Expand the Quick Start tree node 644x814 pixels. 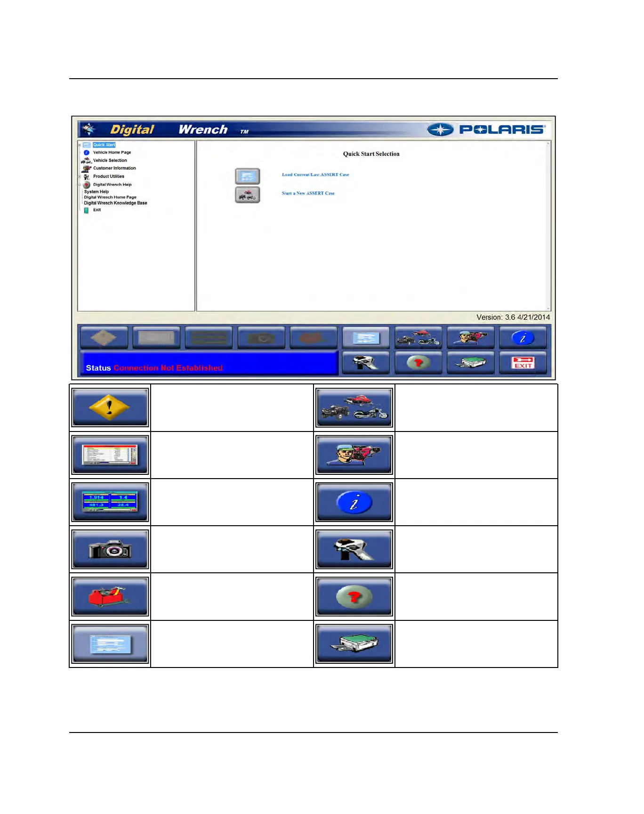tap(80, 145)
